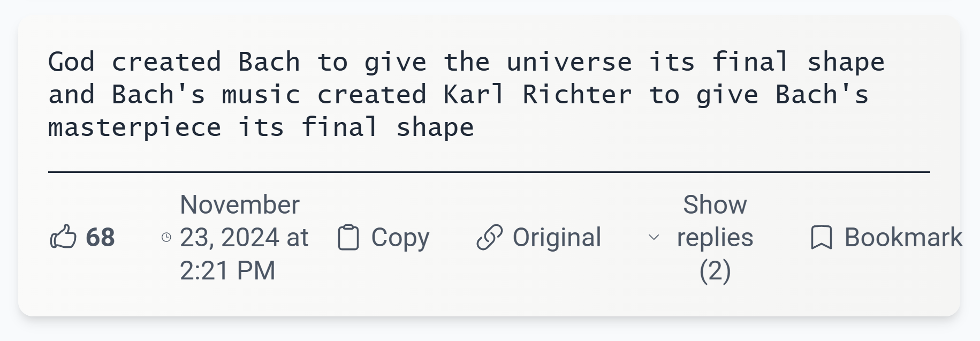Click the like count 68
The width and height of the screenshot is (980, 341).
tap(100, 237)
